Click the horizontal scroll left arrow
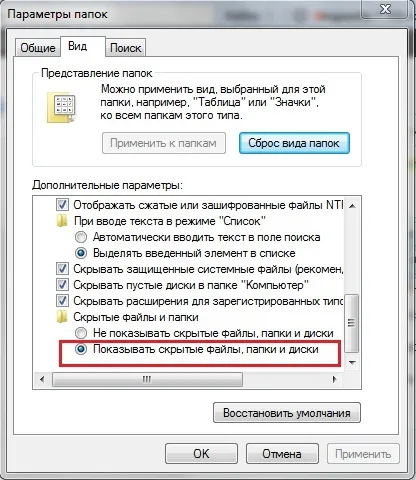The width and height of the screenshot is (416, 480). pyautogui.click(x=42, y=379)
